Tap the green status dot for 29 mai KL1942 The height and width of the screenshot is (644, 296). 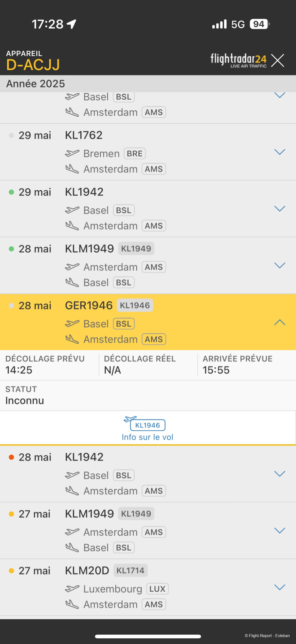[x=11, y=192]
